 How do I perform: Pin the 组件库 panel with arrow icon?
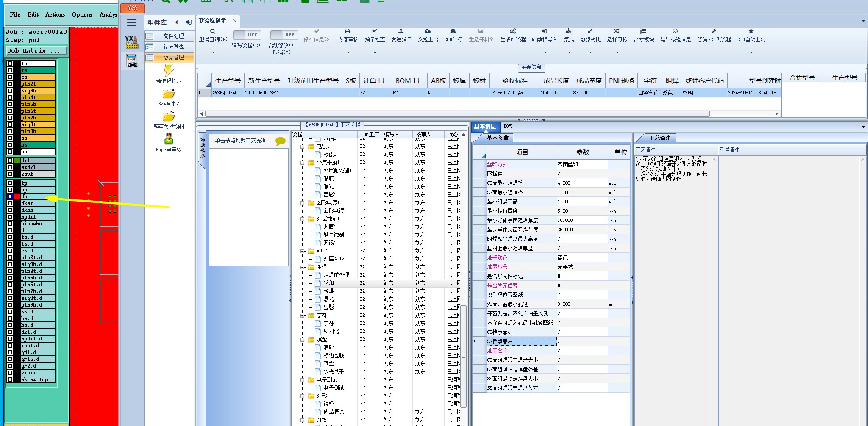189,22
